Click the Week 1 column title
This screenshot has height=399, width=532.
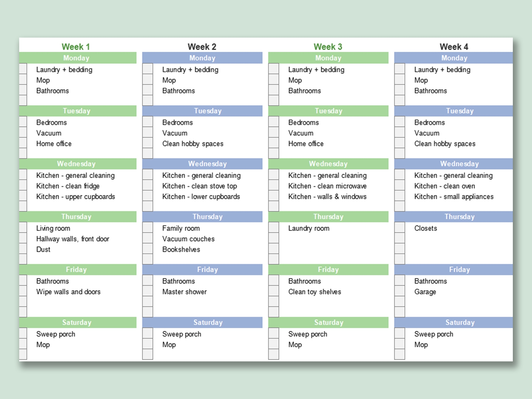pos(76,47)
